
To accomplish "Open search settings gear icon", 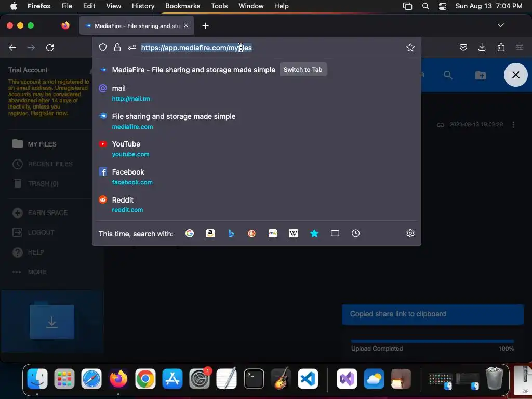I will [410, 233].
